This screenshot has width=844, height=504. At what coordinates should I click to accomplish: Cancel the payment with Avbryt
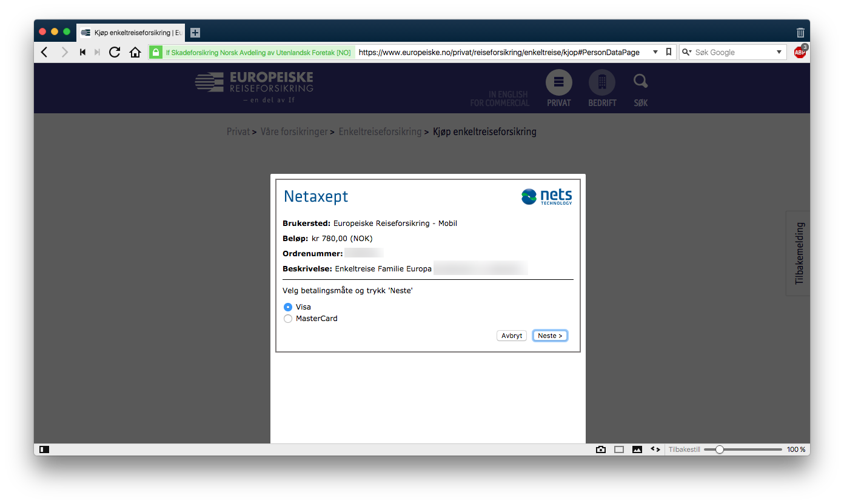(x=512, y=336)
